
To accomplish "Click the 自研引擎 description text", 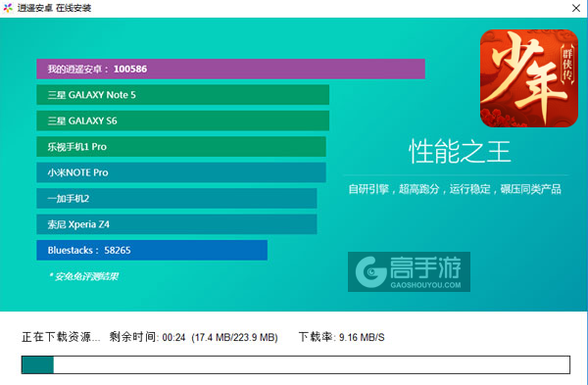I will click(455, 189).
